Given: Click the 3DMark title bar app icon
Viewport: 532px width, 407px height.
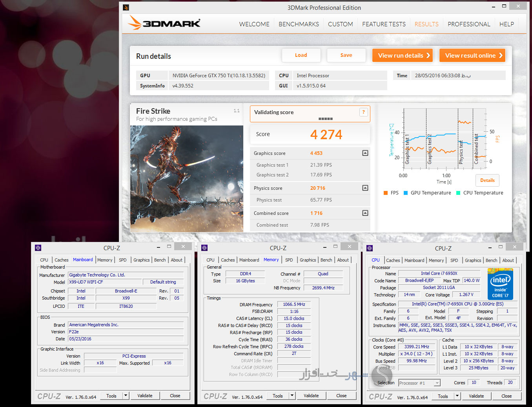Looking at the screenshot, I should (x=126, y=7).
